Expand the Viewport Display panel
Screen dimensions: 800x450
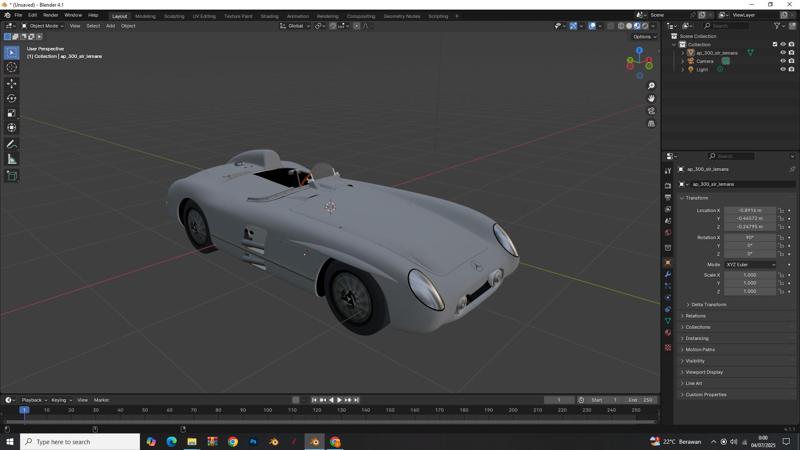point(702,372)
